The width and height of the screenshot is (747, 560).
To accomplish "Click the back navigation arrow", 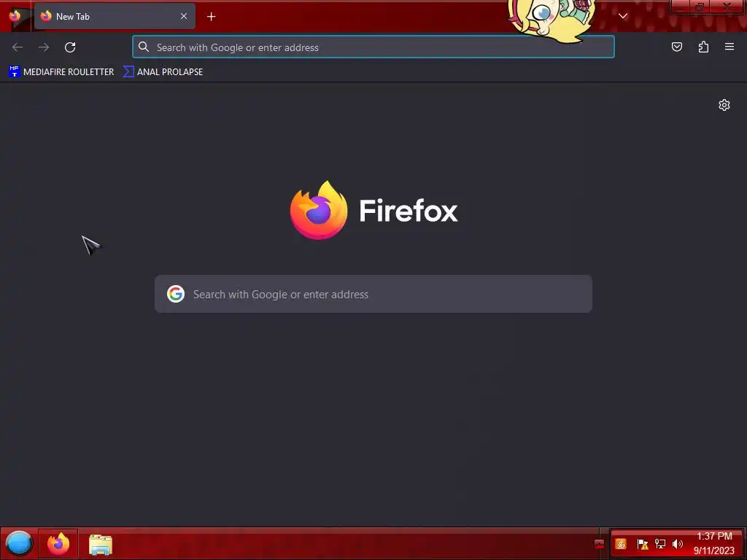I will click(x=18, y=47).
